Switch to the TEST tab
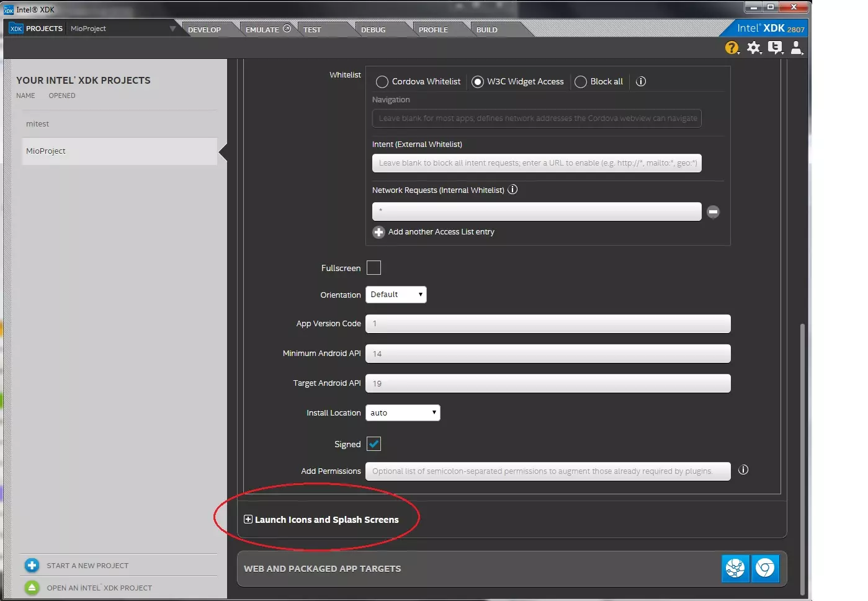Viewport: 868px width, 601px height. click(x=312, y=30)
